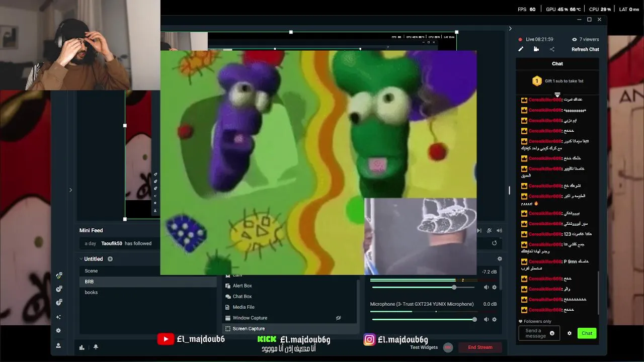Viewport: 644px width, 362px height.
Task: Click Refresh Chat
Action: click(585, 49)
